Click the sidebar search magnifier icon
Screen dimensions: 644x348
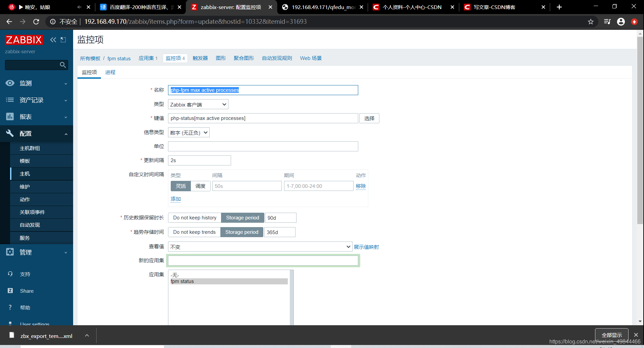tap(63, 65)
